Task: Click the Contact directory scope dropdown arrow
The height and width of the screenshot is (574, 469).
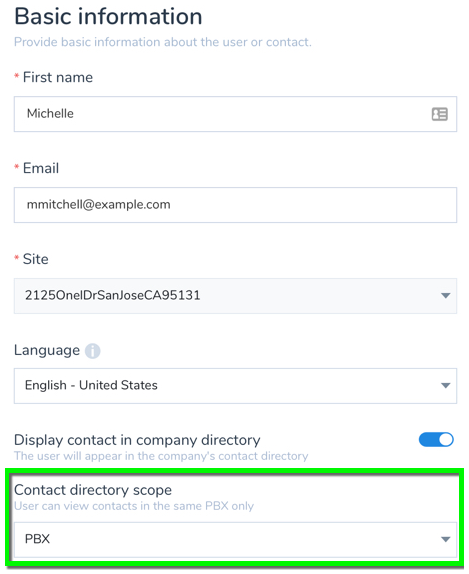Action: click(x=445, y=539)
